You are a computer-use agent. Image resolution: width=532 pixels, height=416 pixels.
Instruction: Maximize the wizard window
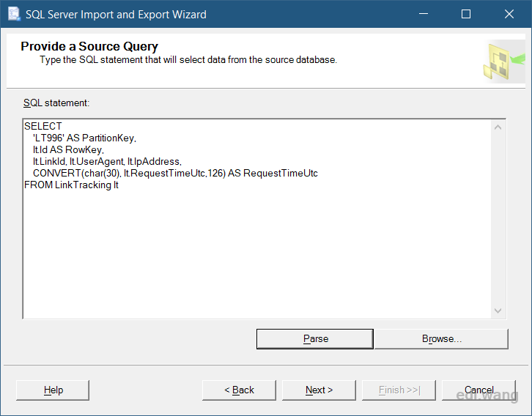coord(466,14)
